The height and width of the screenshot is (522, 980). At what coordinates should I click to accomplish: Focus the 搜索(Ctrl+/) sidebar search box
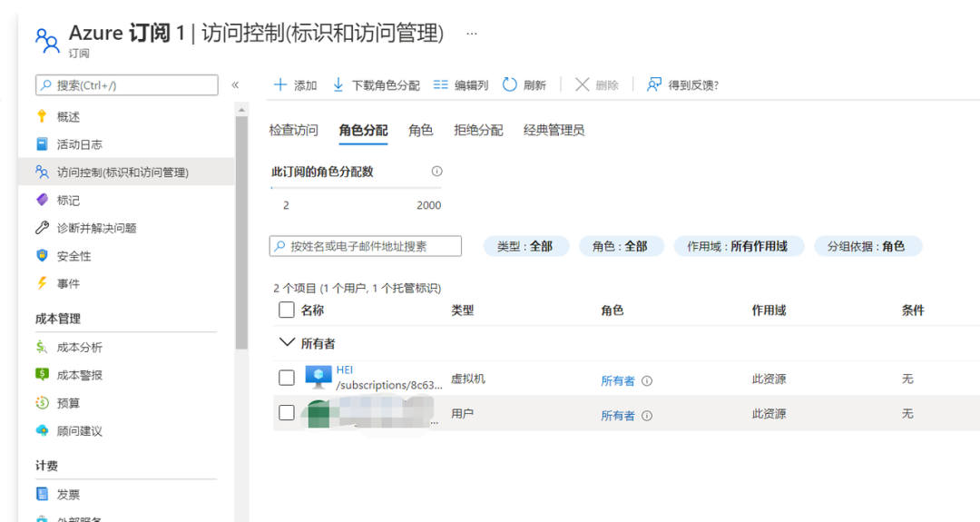point(127,85)
